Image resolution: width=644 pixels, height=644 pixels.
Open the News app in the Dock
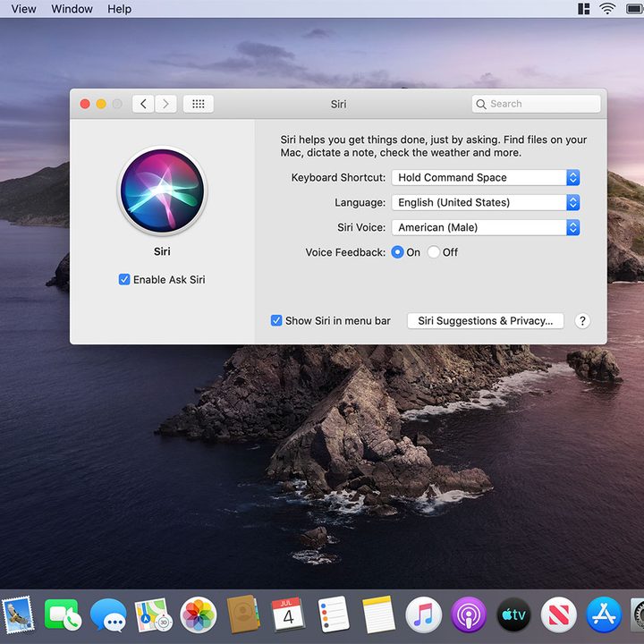[x=558, y=614]
